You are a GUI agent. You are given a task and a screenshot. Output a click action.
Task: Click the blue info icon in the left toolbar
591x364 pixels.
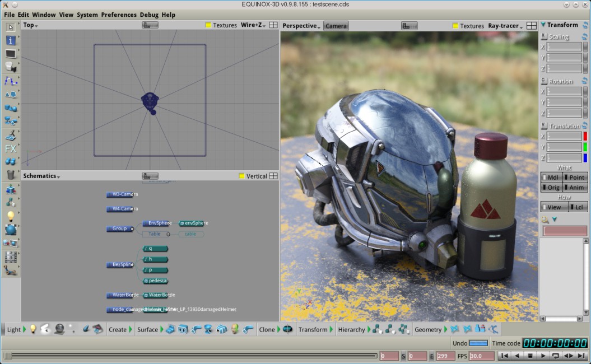click(x=11, y=40)
